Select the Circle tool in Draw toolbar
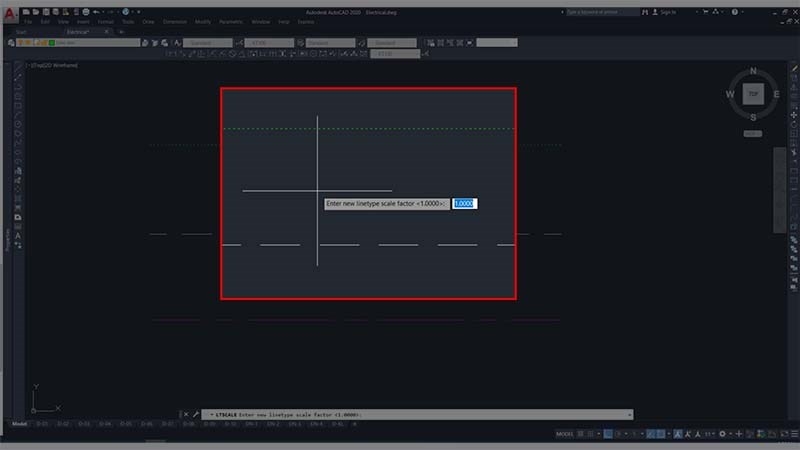 coord(18,124)
